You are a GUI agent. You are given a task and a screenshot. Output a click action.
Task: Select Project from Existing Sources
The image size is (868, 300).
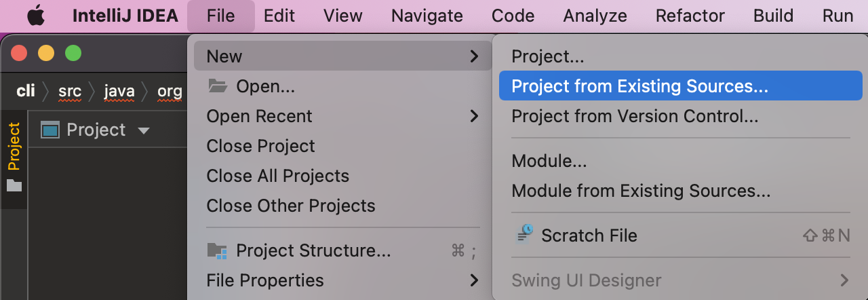(639, 86)
